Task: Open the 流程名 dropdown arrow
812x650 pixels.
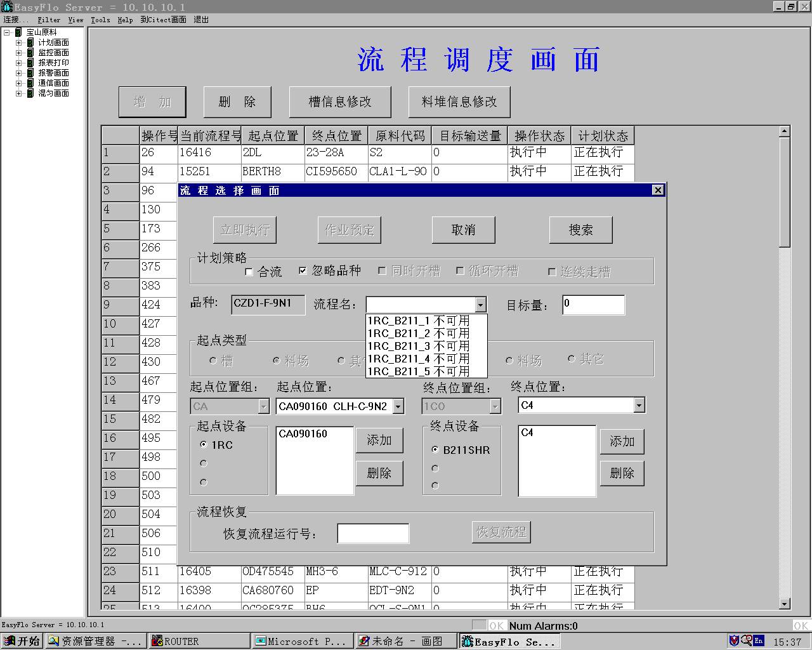Action: [x=480, y=305]
